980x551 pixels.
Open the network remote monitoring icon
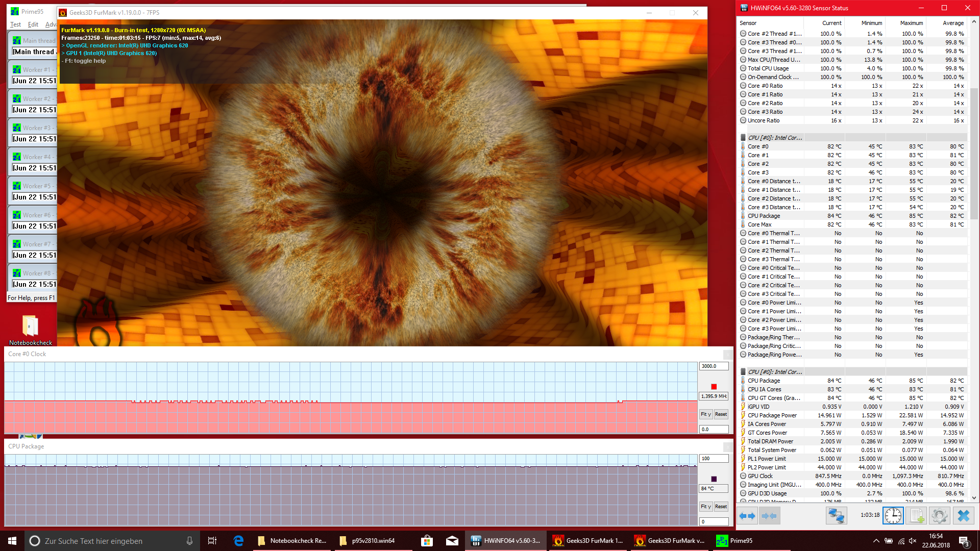pyautogui.click(x=836, y=516)
